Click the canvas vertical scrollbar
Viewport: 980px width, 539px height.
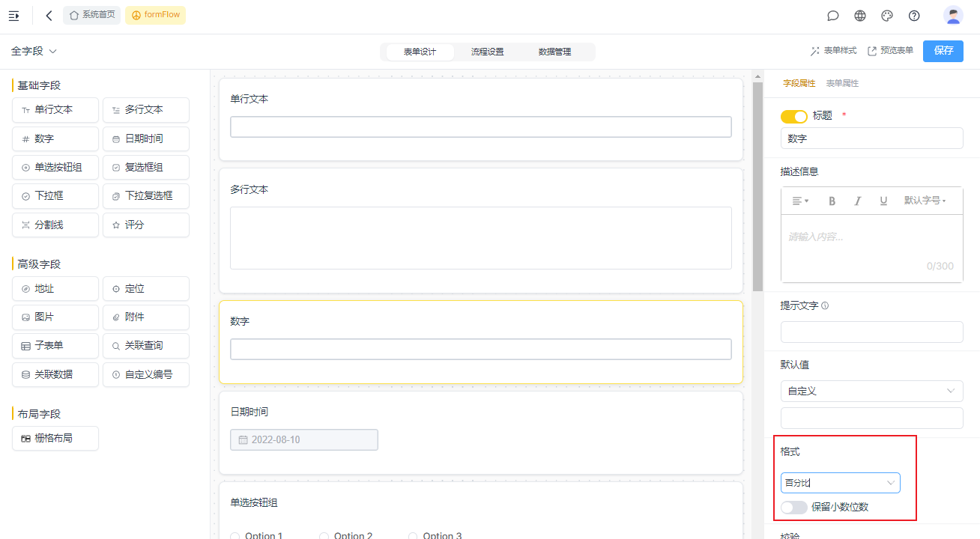click(x=757, y=187)
